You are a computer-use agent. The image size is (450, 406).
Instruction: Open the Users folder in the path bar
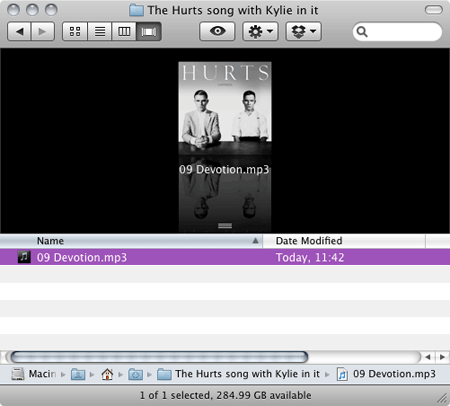click(78, 374)
